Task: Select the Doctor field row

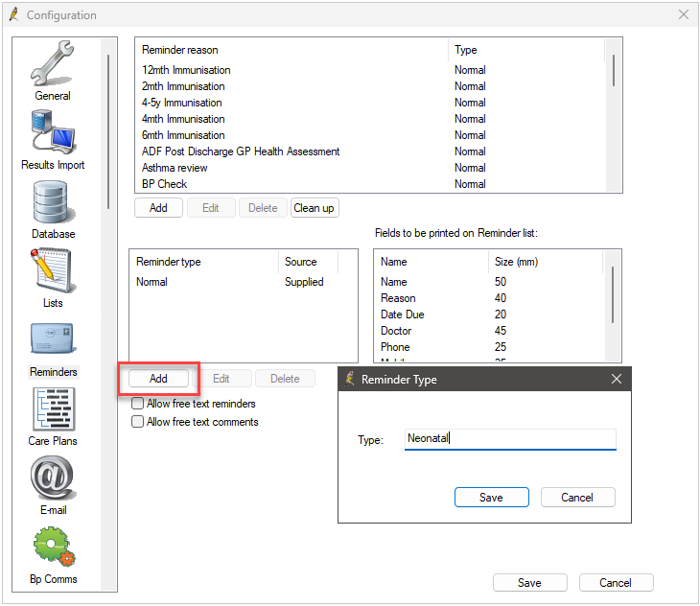Action: pos(489,331)
